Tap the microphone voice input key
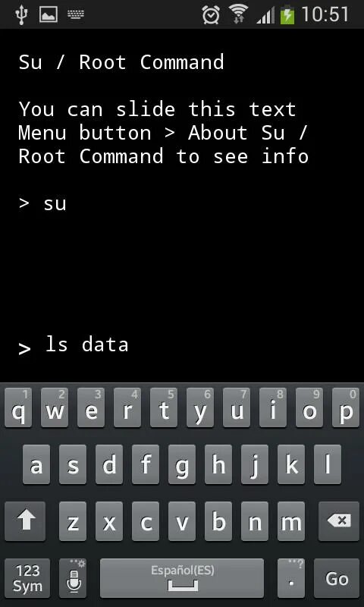 click(x=73, y=578)
